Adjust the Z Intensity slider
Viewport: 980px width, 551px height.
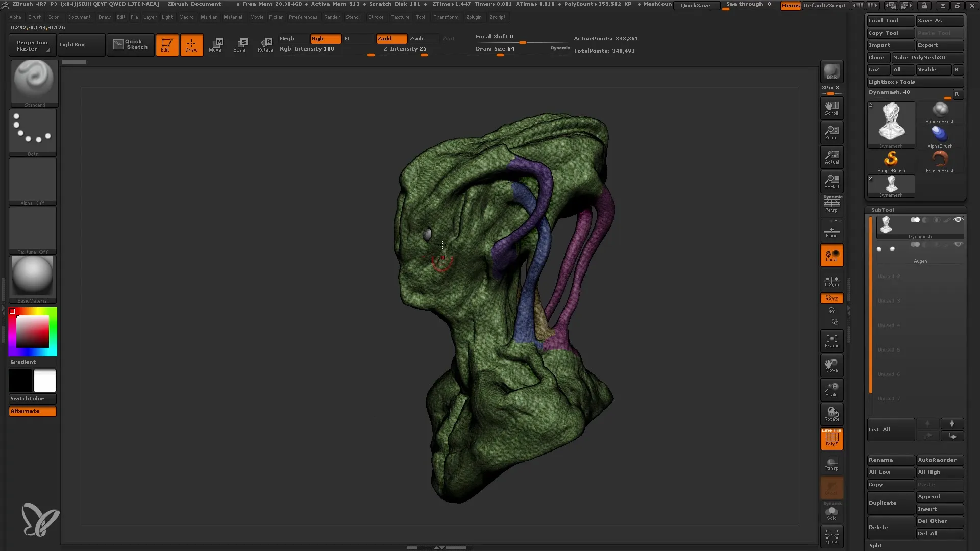[x=424, y=49]
